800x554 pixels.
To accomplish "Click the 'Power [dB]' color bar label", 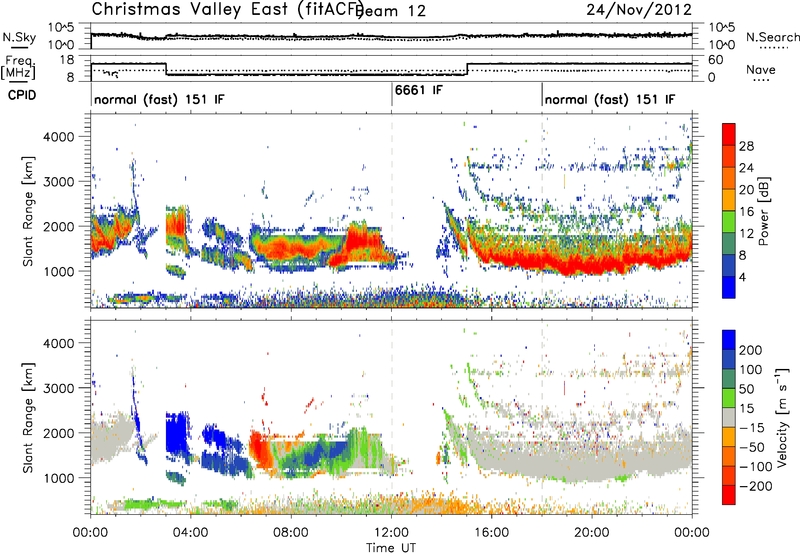I will point(764,211).
